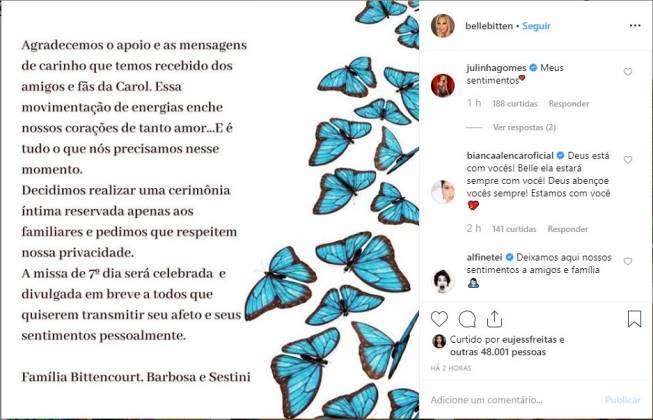
Task: Open bellebitten profile picture
Action: coord(443,26)
